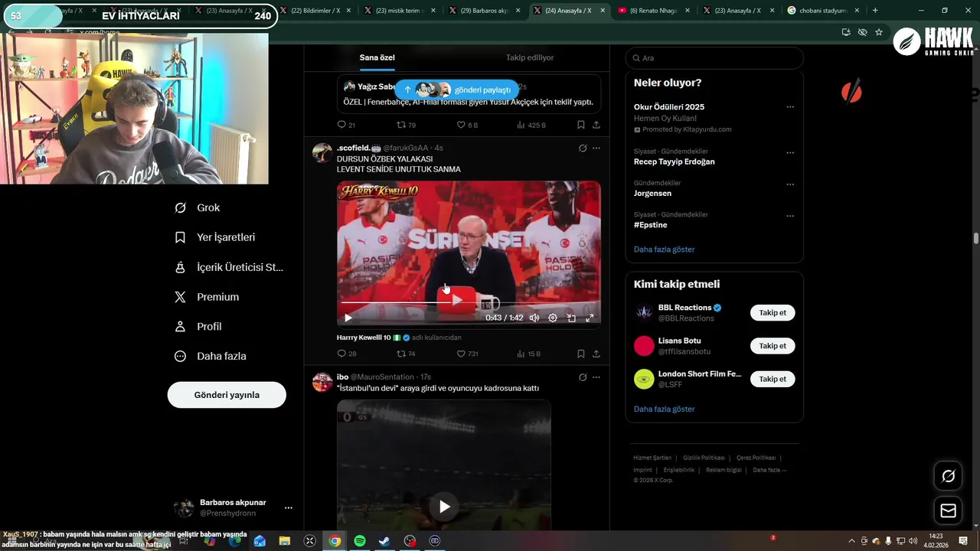Seek on the .scofield video progress bar
Viewport: 980px width, 551px height.
[x=469, y=303]
